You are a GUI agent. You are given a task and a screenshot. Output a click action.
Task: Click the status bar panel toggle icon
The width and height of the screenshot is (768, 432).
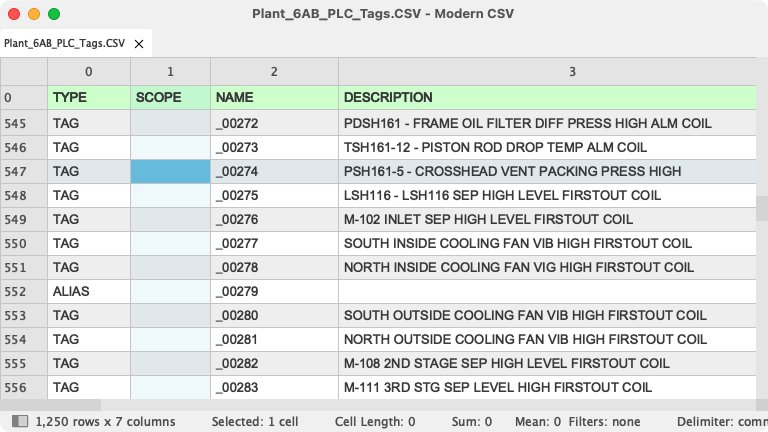click(x=20, y=421)
